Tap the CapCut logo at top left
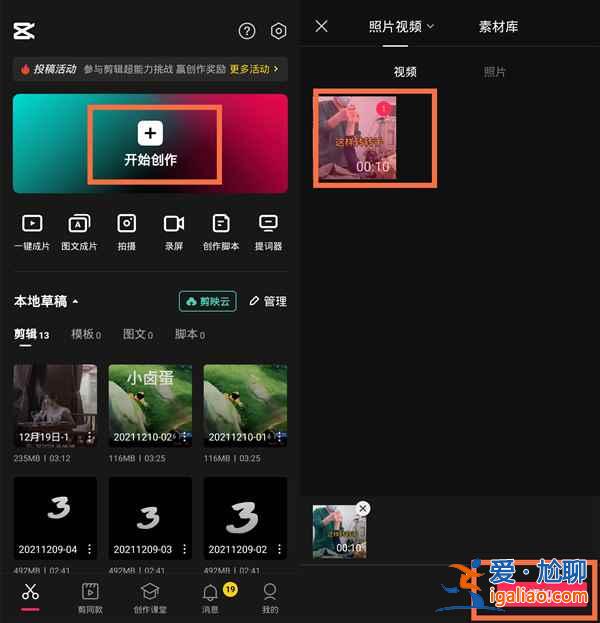Screen dimensions: 600x623 (24, 31)
